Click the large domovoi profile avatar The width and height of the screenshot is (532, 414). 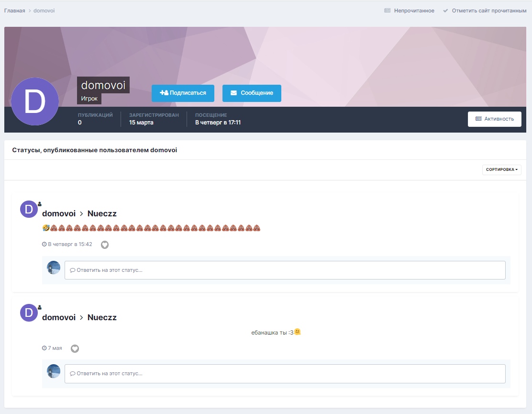(x=35, y=101)
